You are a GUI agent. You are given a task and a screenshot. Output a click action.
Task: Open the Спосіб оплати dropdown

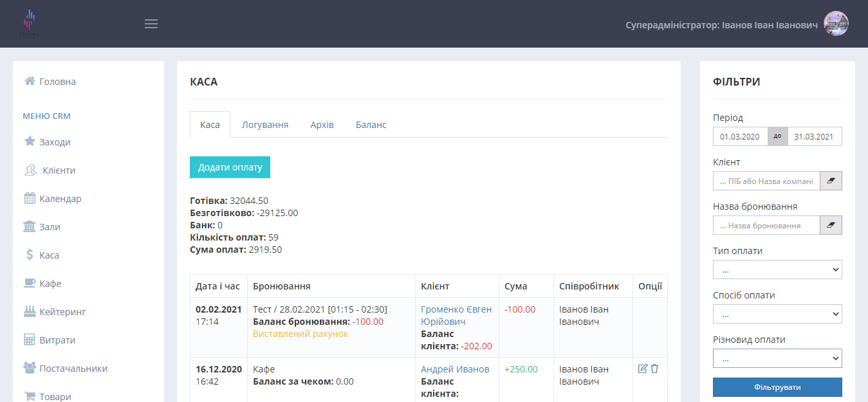[777, 314]
